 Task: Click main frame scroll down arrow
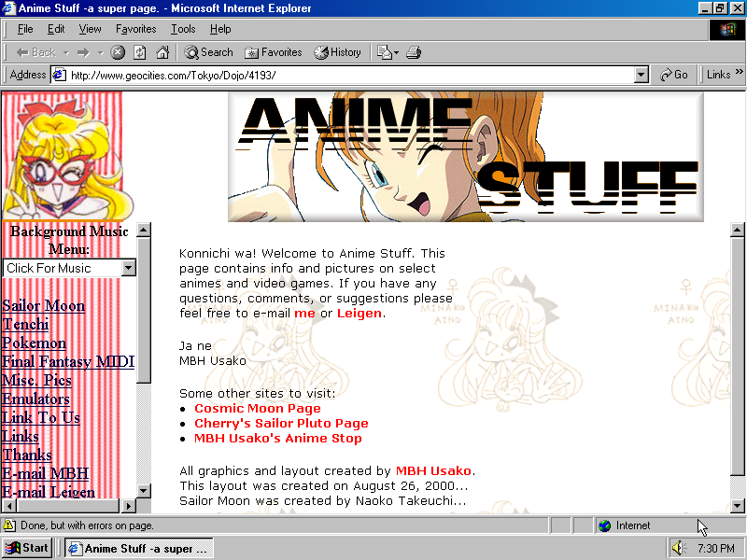click(737, 505)
